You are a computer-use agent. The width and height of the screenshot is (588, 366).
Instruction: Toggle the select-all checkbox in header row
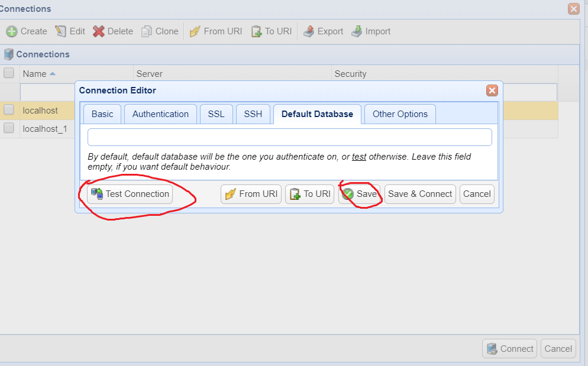pos(9,73)
